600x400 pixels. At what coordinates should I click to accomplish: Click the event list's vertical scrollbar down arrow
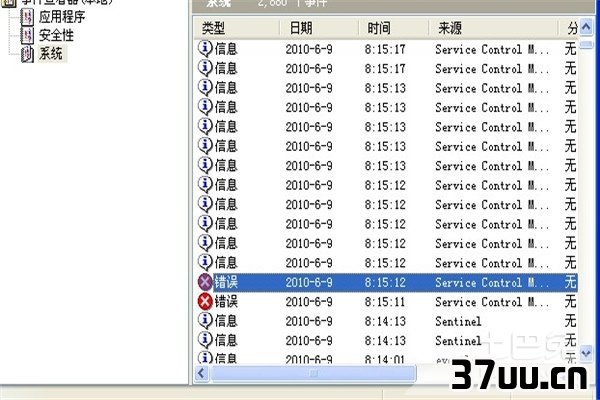coord(586,353)
